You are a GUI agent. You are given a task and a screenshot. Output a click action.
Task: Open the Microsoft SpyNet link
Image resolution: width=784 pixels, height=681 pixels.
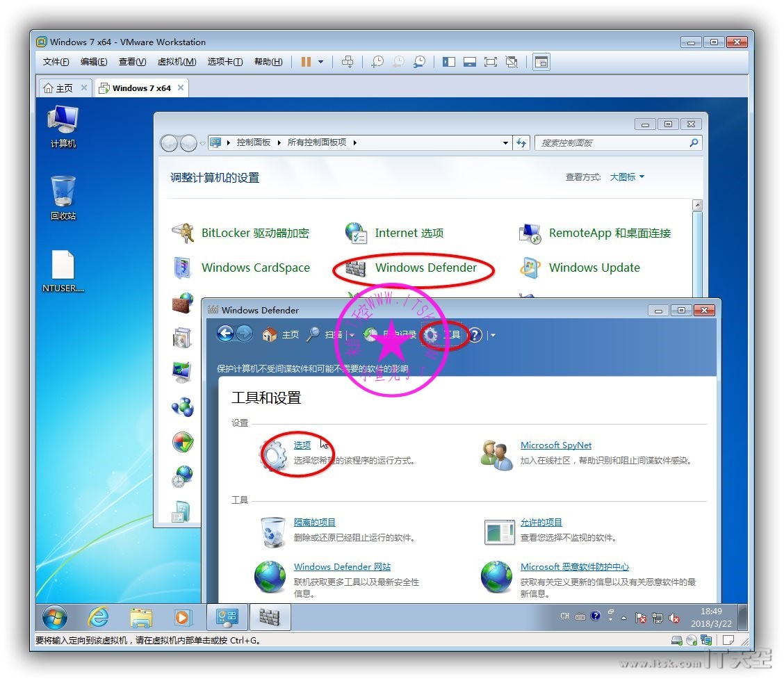[556, 445]
